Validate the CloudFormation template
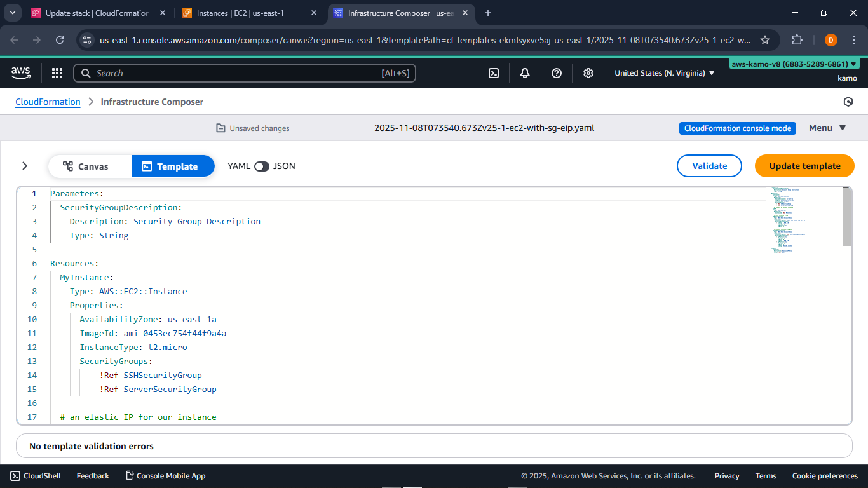Image resolution: width=868 pixels, height=488 pixels. [x=709, y=166]
